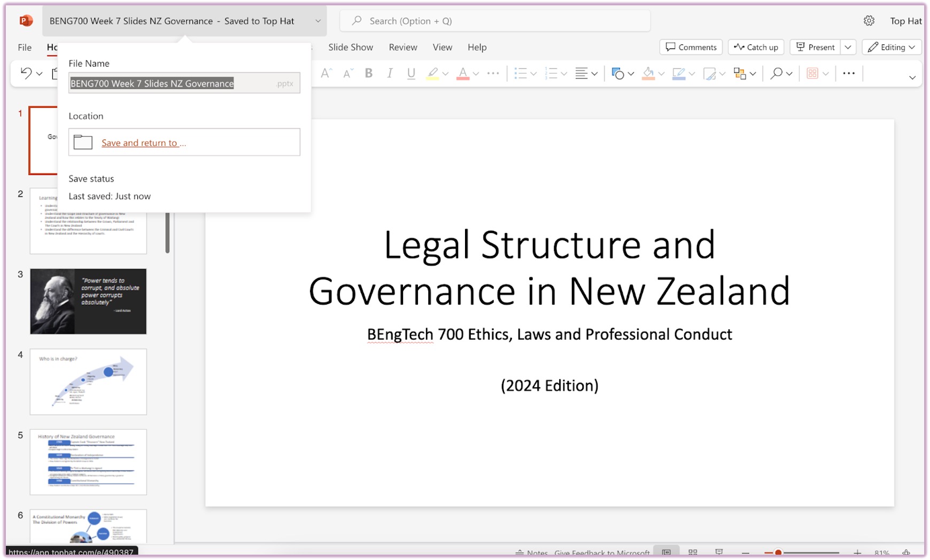Open the settings gear icon
The image size is (930, 560).
click(869, 21)
